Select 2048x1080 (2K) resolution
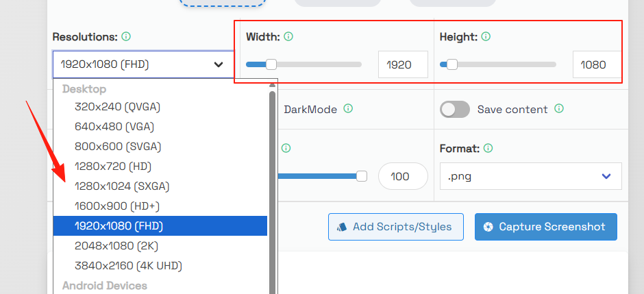This screenshot has width=644, height=294. pyautogui.click(x=160, y=246)
